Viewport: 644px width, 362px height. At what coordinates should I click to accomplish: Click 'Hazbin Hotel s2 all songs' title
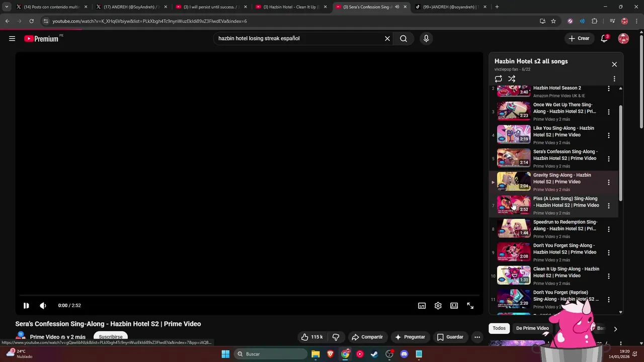531,61
